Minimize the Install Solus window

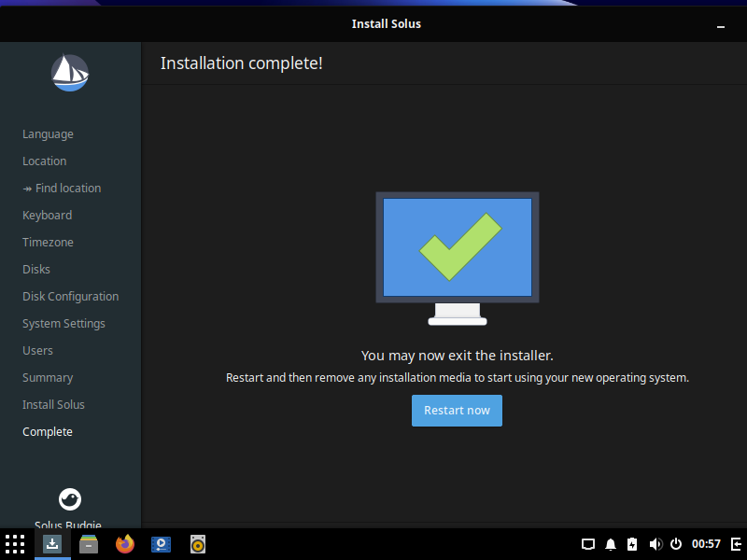click(x=721, y=25)
